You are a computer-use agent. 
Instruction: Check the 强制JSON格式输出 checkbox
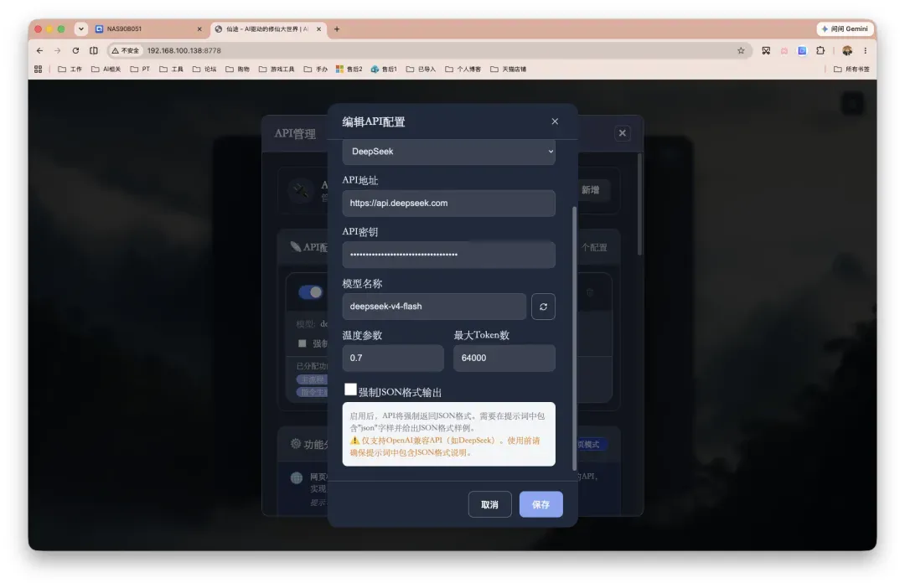click(x=350, y=389)
